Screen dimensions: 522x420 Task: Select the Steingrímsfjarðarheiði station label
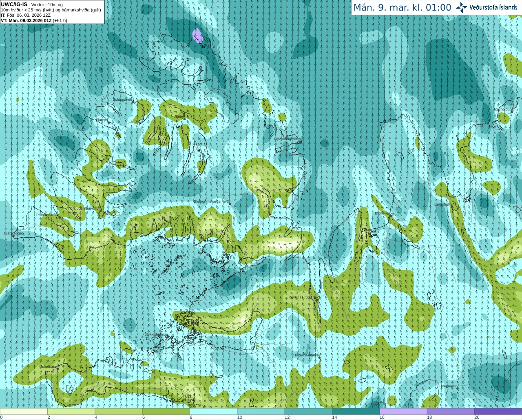tap(211, 201)
